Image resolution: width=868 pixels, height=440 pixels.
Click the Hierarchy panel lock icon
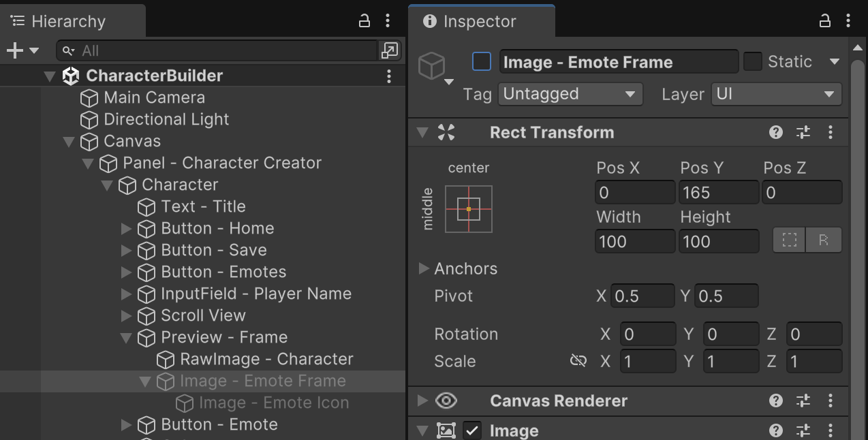(x=365, y=21)
